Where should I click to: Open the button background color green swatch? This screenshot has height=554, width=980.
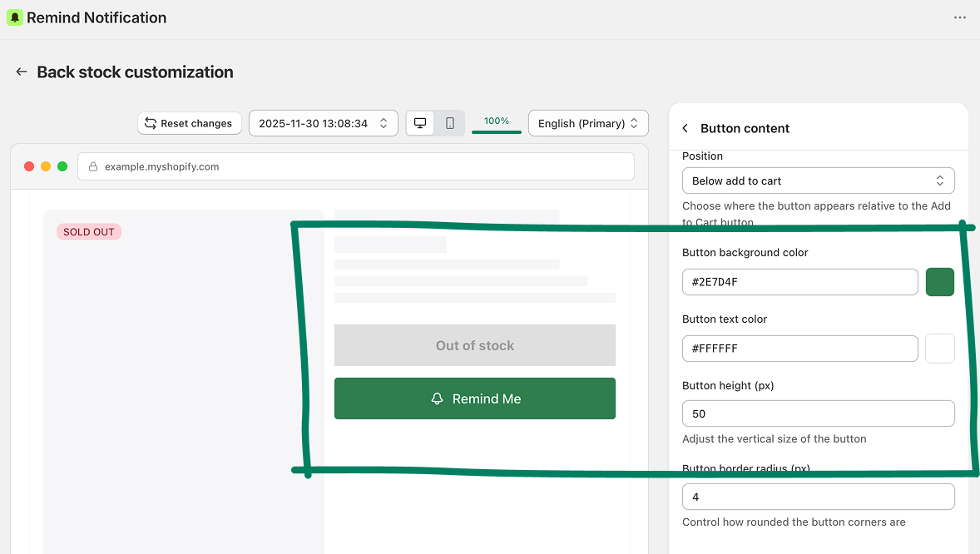click(x=939, y=282)
